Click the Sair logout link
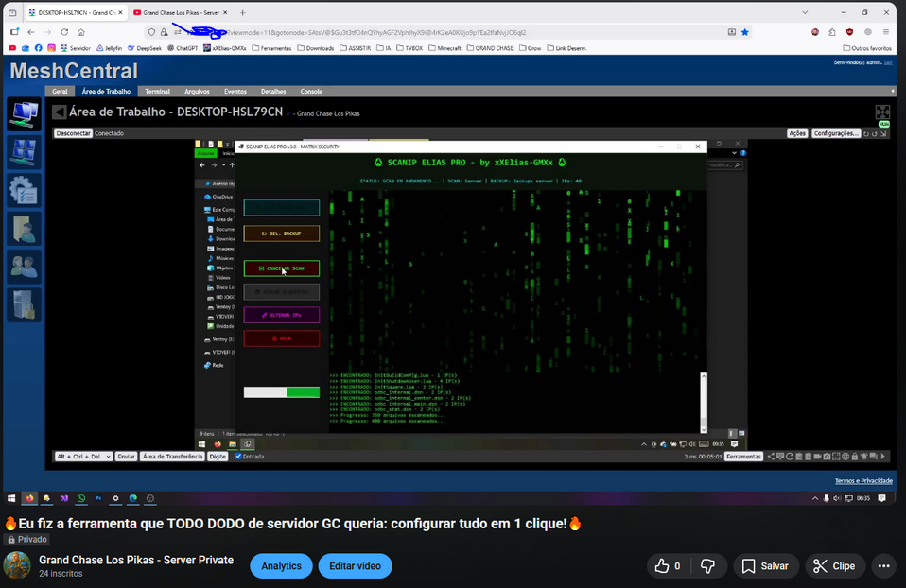The height and width of the screenshot is (588, 906). [888, 62]
